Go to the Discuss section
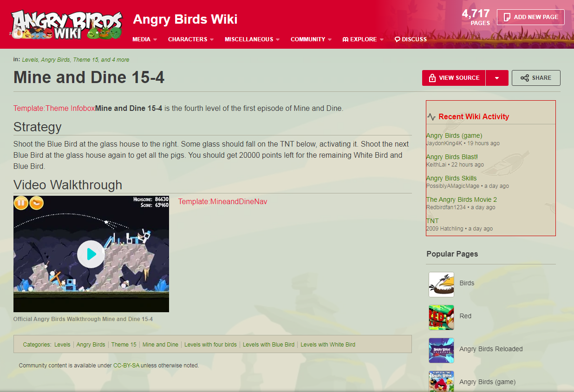This screenshot has width=574, height=392. click(x=411, y=39)
